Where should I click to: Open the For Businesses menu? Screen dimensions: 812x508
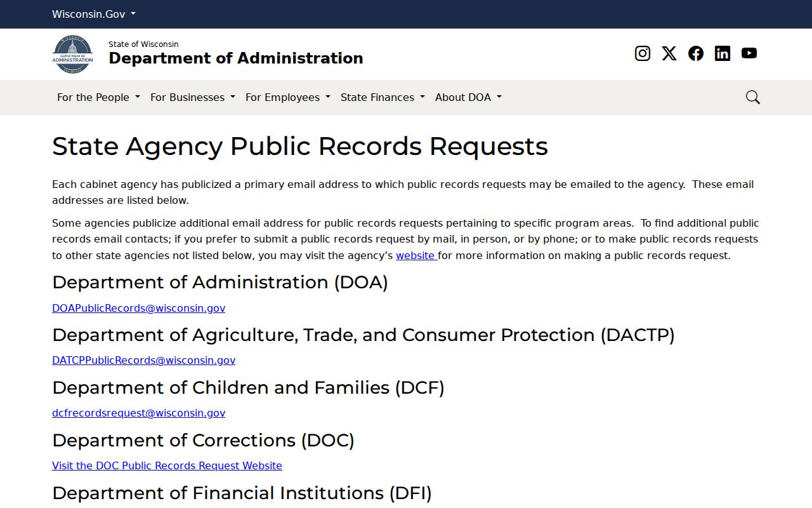pyautogui.click(x=193, y=97)
